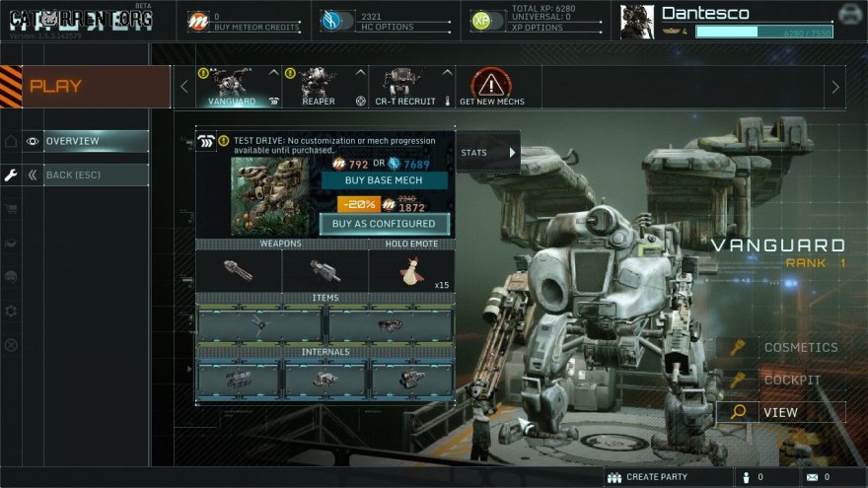Image resolution: width=868 pixels, height=488 pixels.
Task: Select the first item slot
Action: [260, 323]
